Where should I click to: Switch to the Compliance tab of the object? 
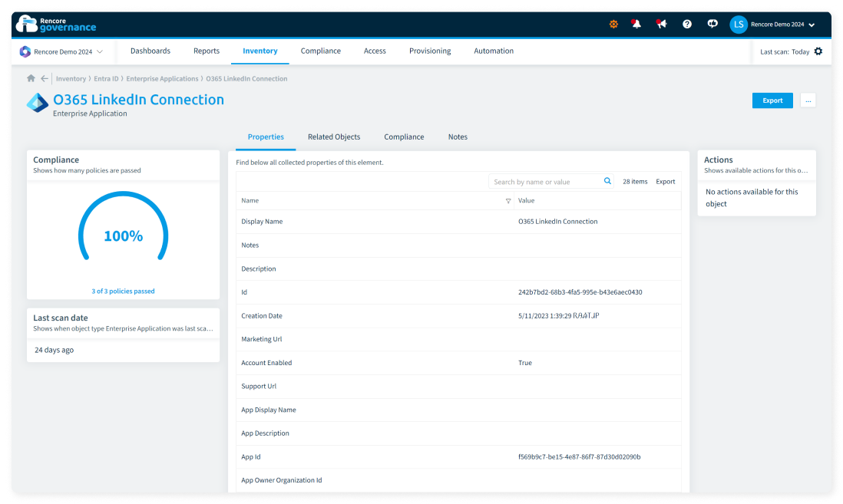(x=404, y=137)
